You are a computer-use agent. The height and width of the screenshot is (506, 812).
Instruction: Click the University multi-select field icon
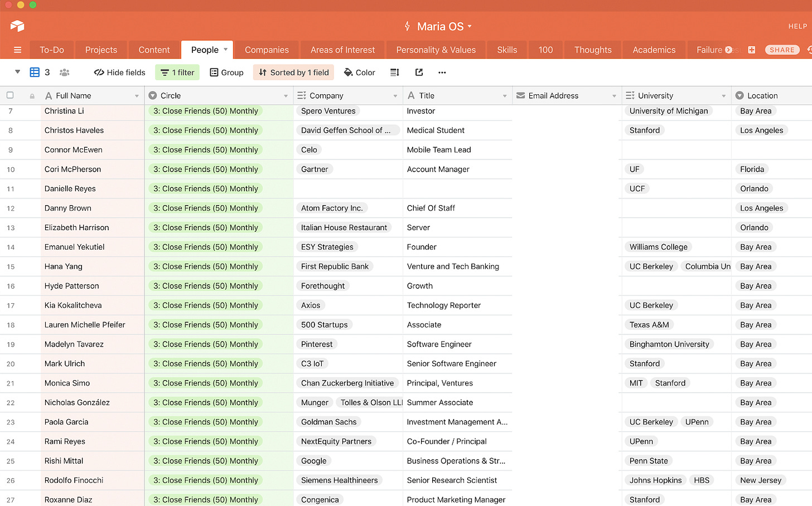(x=630, y=96)
